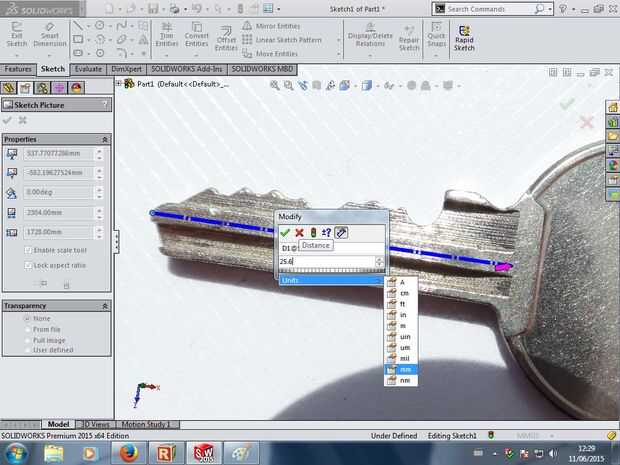This screenshot has width=620, height=465.
Task: Open File Explorer from taskbar
Action: 54,453
